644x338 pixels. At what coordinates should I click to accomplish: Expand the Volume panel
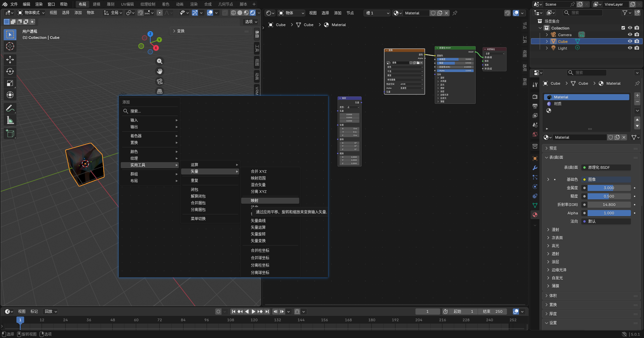pyautogui.click(x=591, y=296)
